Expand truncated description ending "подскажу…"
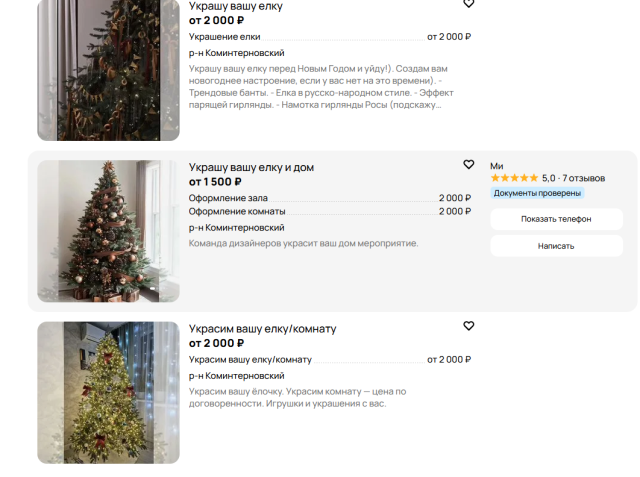This screenshot has width=640, height=477. [321, 87]
